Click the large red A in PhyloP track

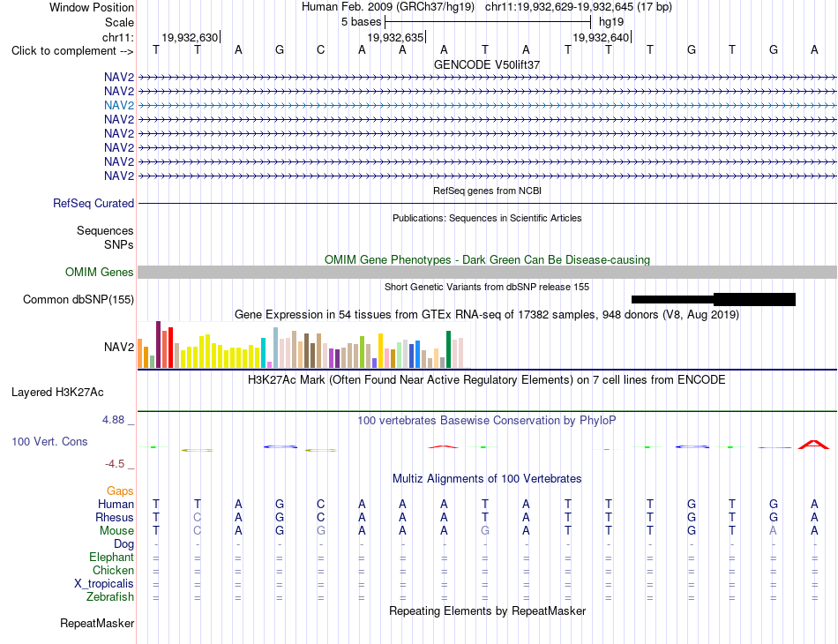(814, 444)
